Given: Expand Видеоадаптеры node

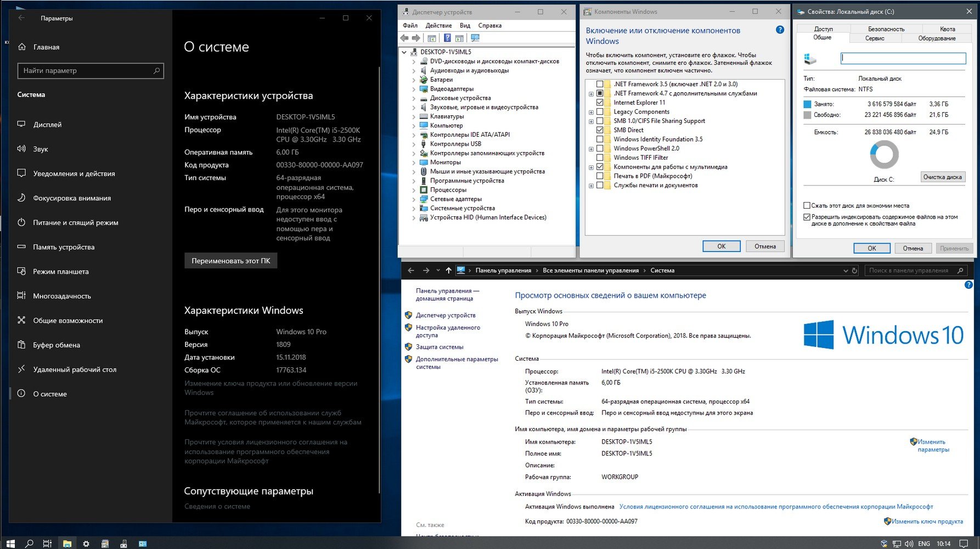Looking at the screenshot, I should [x=414, y=89].
